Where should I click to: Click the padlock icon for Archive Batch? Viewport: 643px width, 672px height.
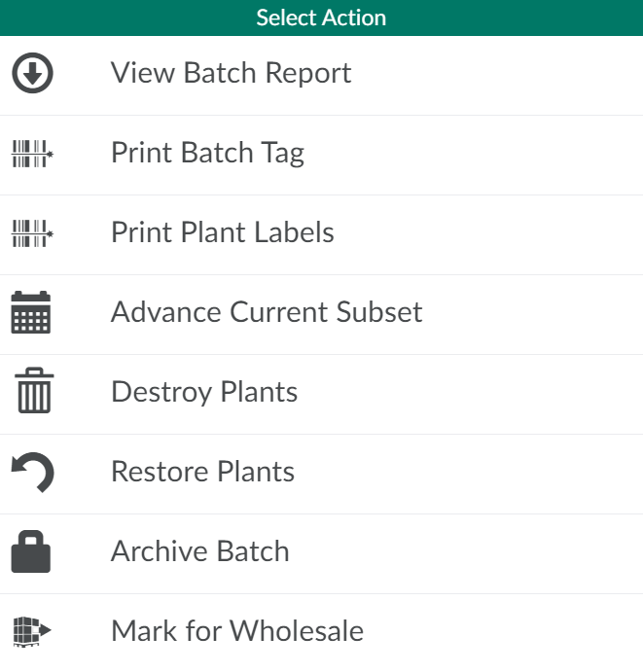pos(31,551)
